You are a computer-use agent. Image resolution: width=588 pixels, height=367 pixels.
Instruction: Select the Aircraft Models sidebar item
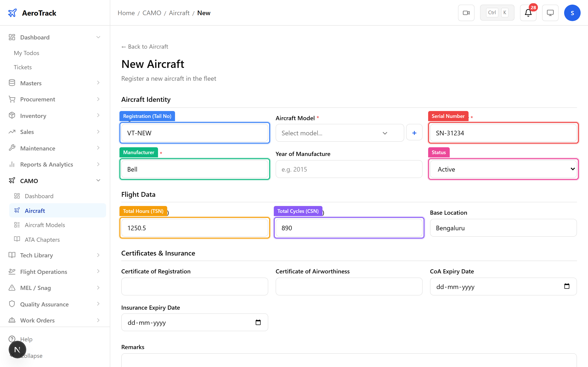45,225
